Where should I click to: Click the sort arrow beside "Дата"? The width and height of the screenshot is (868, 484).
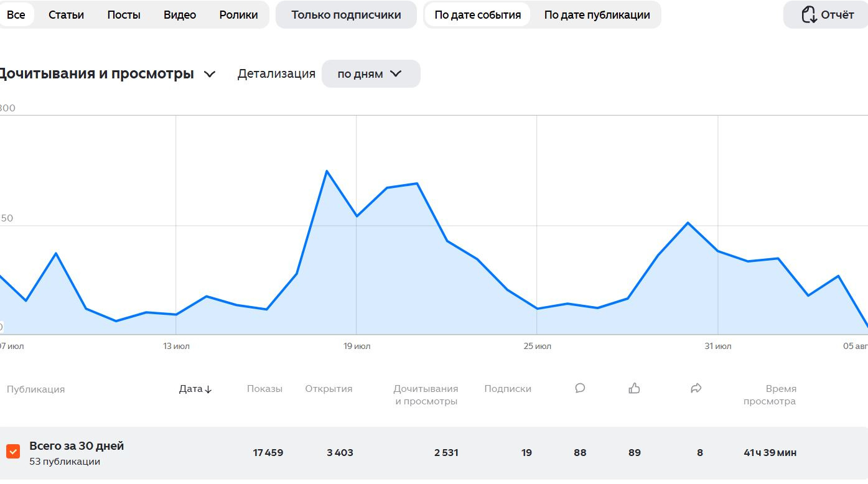(x=208, y=389)
